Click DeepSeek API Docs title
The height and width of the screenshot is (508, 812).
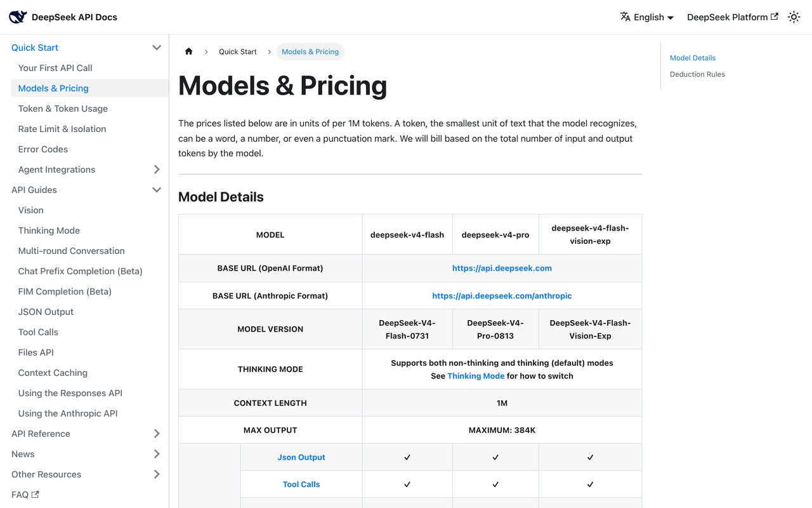coord(74,17)
